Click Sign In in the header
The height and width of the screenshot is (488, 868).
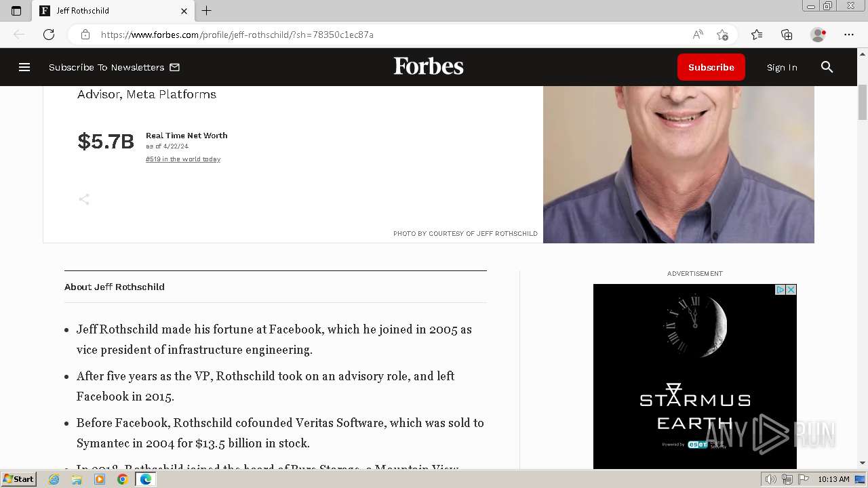pyautogui.click(x=782, y=67)
